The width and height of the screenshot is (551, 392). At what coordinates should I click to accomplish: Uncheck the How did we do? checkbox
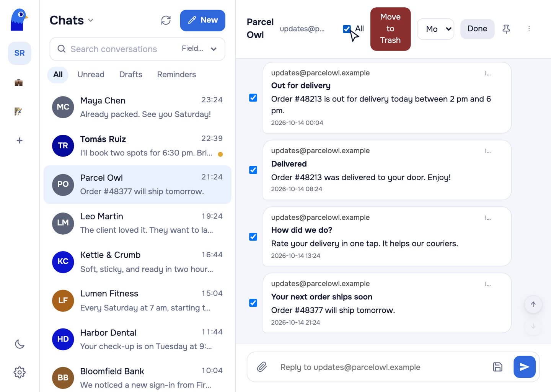point(253,237)
